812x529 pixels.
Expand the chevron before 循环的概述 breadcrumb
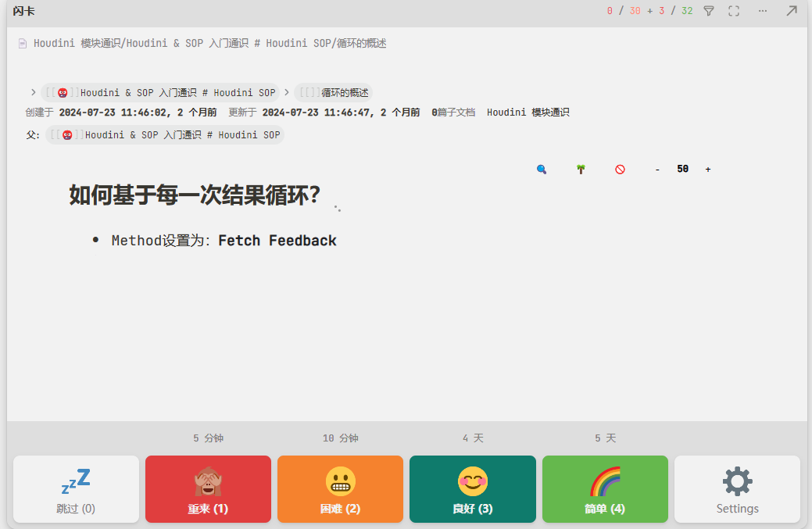pos(287,92)
